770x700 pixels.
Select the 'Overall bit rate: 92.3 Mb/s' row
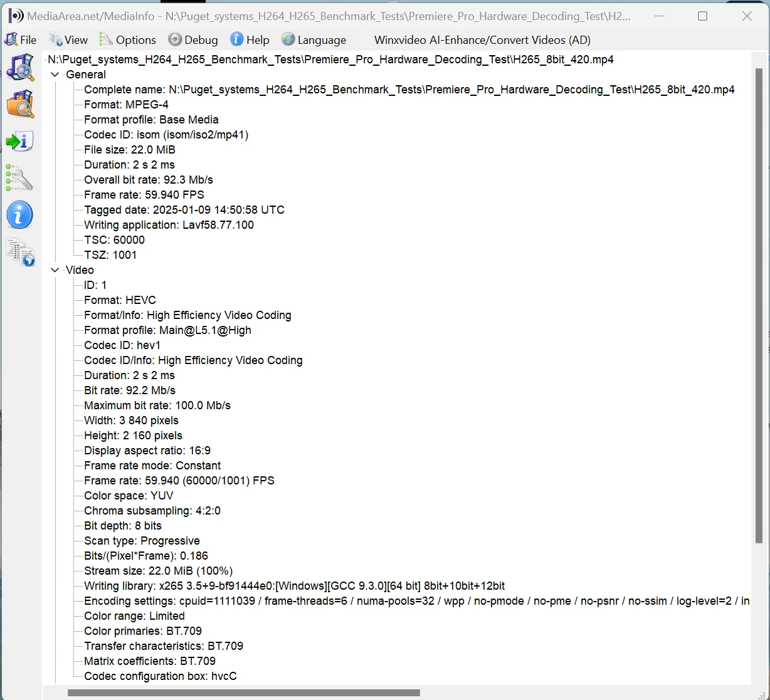tap(149, 180)
